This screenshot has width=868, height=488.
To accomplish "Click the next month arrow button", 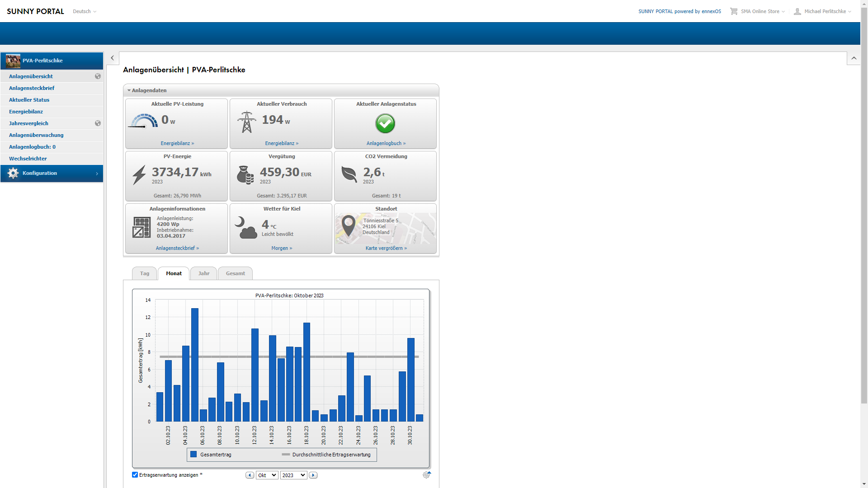I will [x=313, y=475].
